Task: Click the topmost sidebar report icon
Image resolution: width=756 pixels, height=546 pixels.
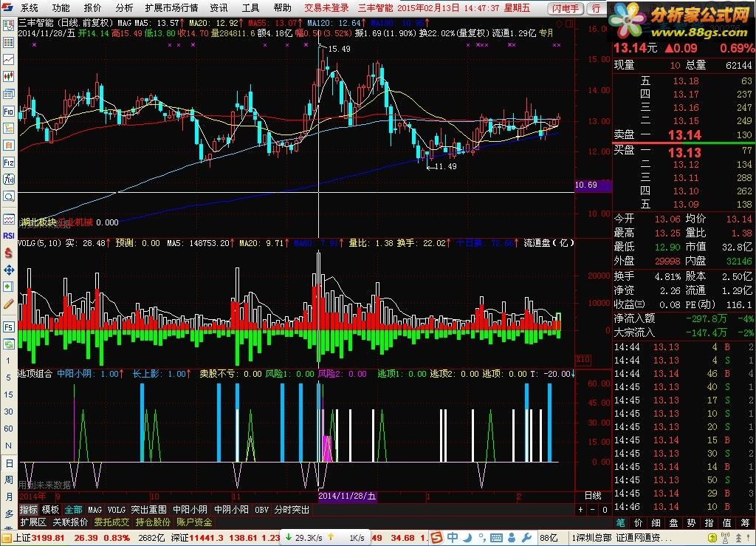Action: click(x=9, y=26)
